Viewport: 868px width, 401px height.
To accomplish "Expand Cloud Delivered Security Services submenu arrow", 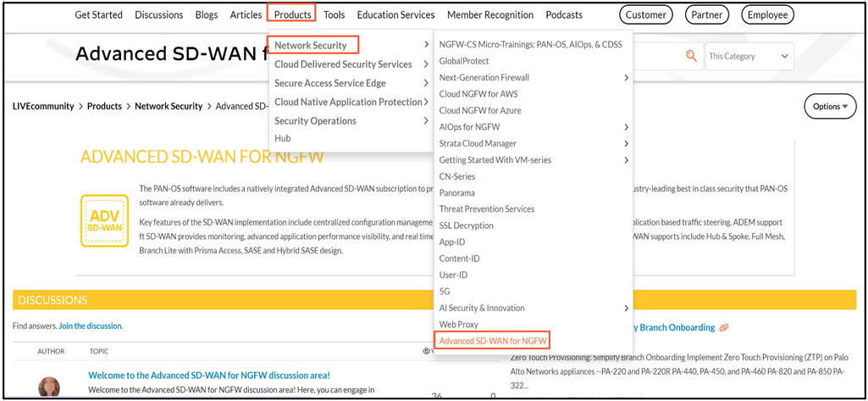I will tap(426, 64).
